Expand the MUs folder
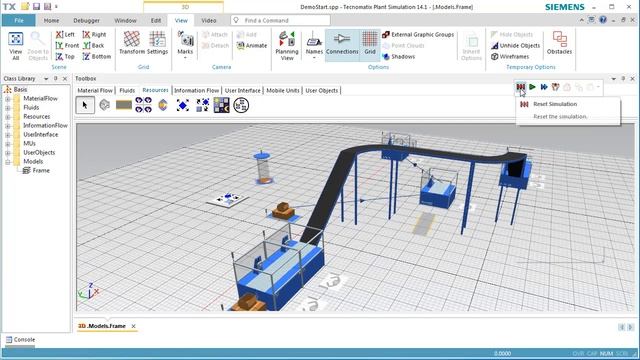 (8, 144)
